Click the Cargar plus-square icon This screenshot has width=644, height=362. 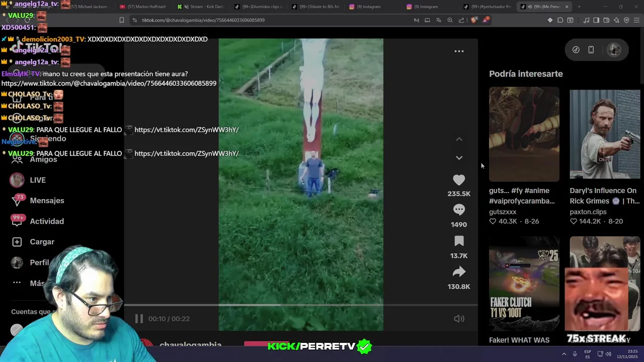[x=17, y=242]
